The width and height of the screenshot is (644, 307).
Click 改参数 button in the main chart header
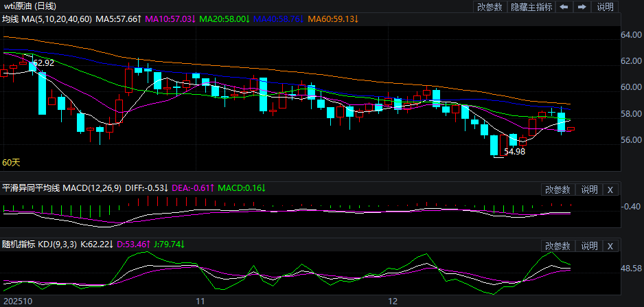(490, 7)
